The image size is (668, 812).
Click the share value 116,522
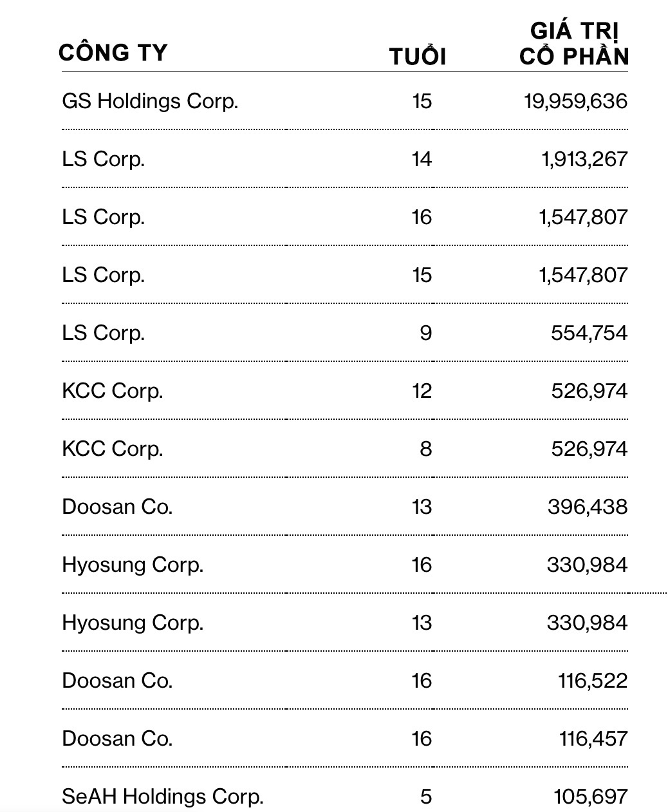(593, 681)
